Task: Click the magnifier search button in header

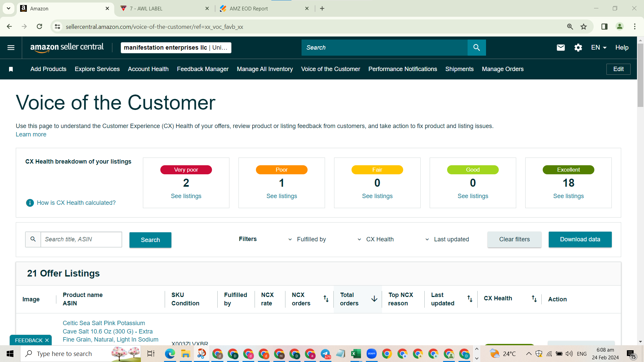Action: [477, 48]
